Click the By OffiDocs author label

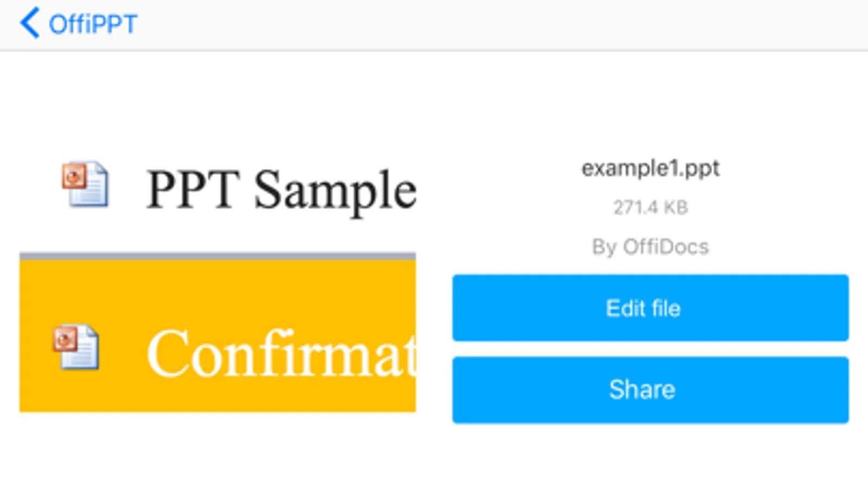tap(650, 247)
